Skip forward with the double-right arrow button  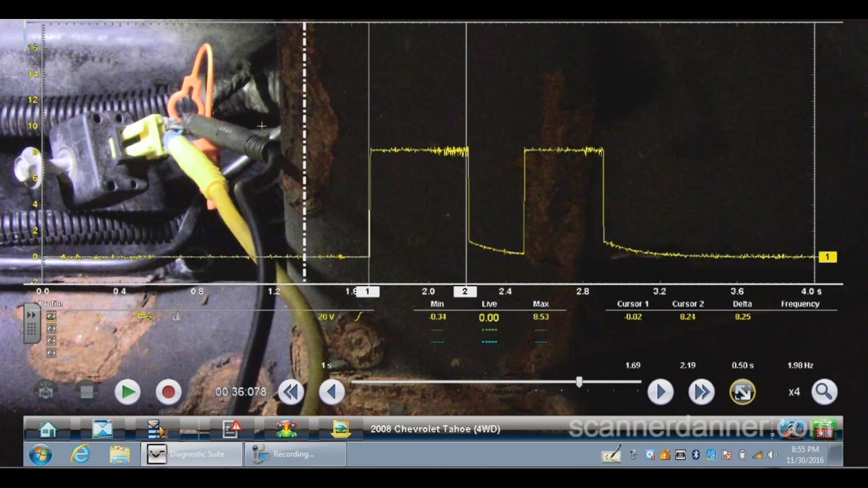click(701, 392)
